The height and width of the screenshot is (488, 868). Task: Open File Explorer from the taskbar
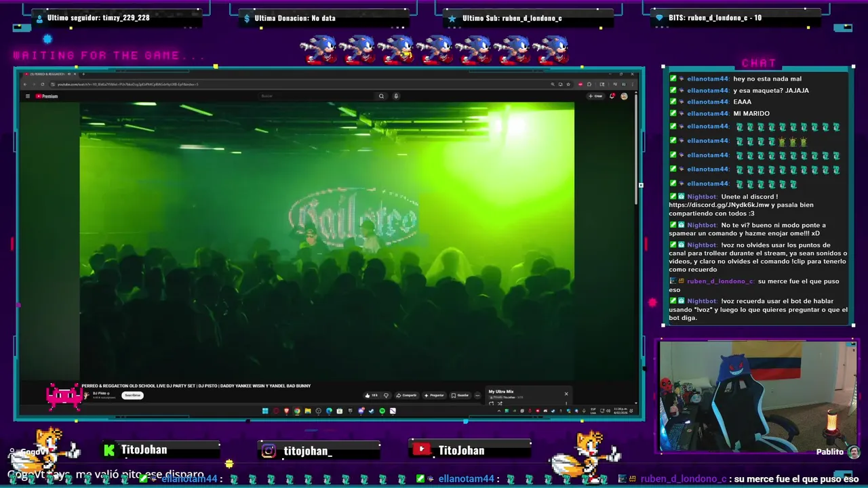point(308,411)
